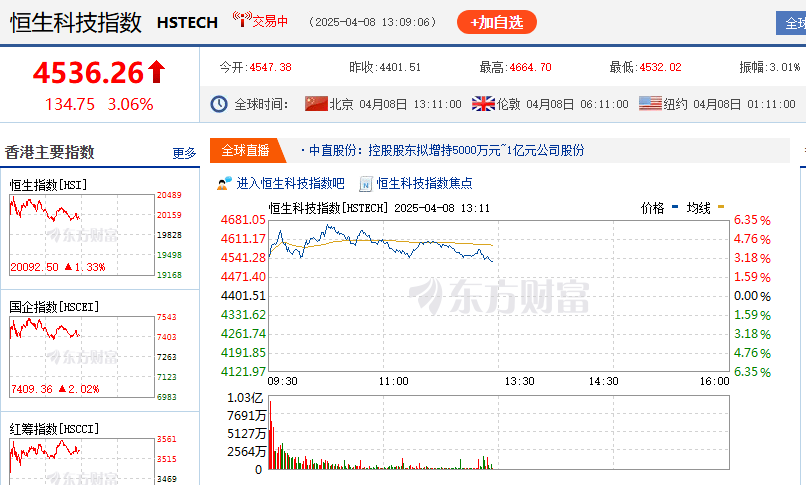Click the change percentage 3.06%

tap(130, 104)
